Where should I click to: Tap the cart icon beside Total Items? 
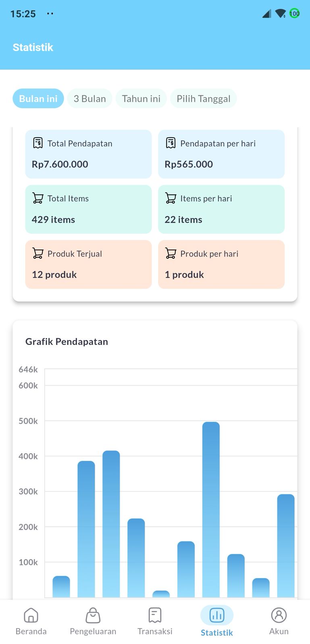coord(38,198)
